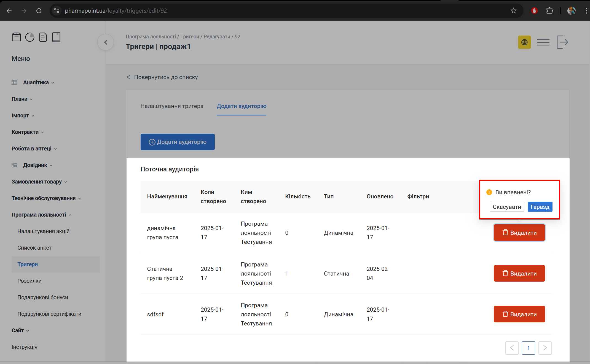Open Розсилки in the sidebar menu
This screenshot has height=364, width=590.
[x=29, y=281]
